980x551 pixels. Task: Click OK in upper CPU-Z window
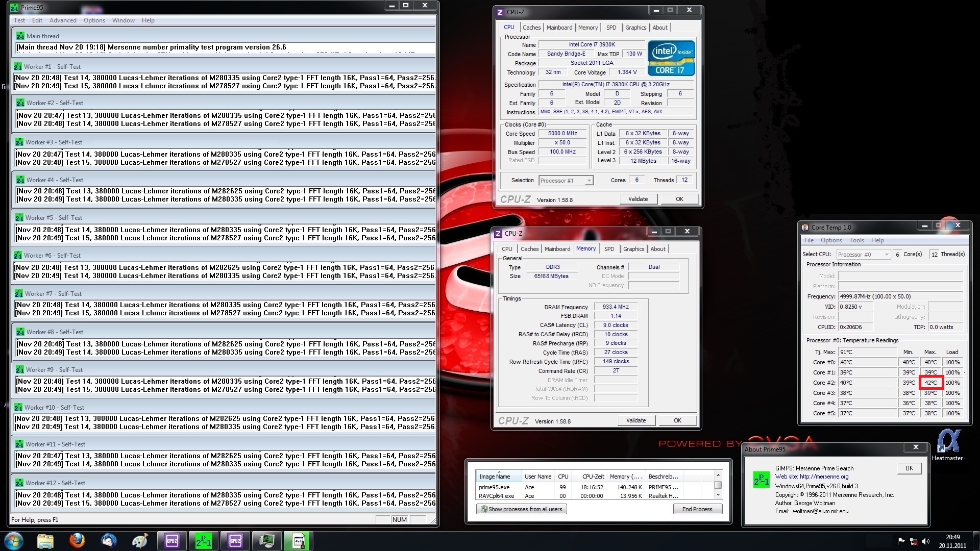coord(679,199)
